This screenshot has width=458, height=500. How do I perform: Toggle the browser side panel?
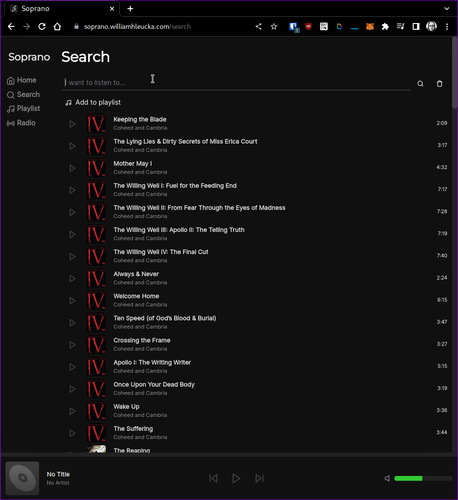(416, 27)
